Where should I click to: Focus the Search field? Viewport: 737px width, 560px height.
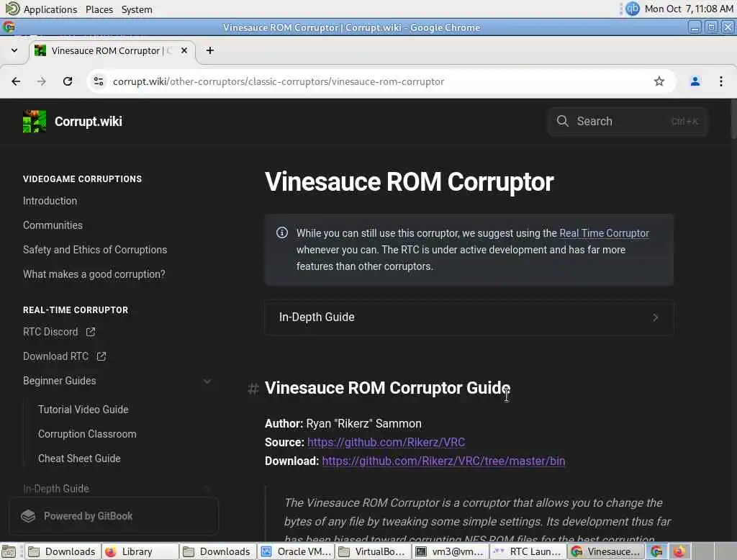click(627, 122)
